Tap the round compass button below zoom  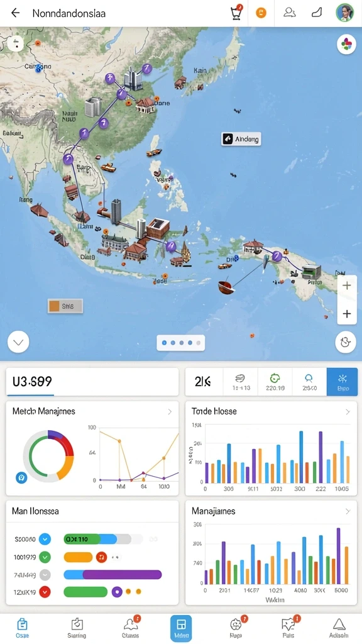pyautogui.click(x=346, y=343)
